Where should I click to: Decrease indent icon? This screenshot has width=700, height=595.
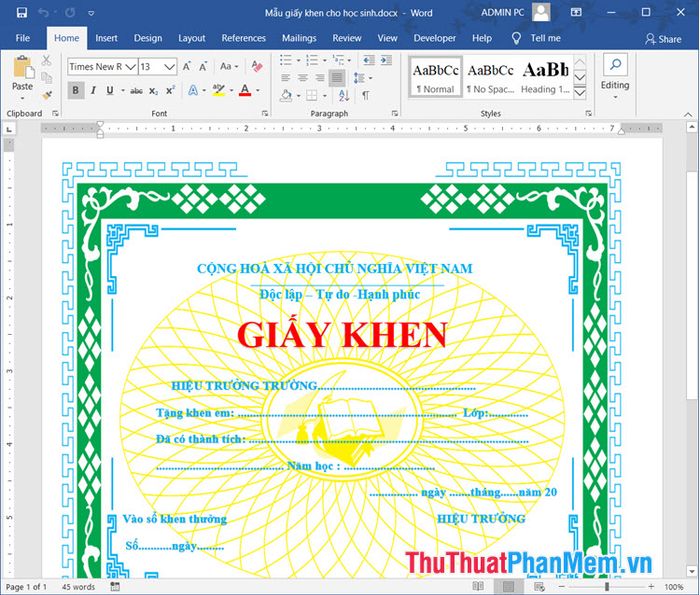368,60
